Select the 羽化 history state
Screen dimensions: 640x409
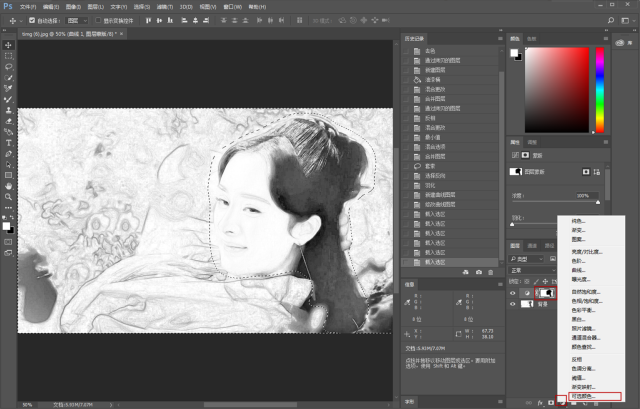tap(450, 186)
